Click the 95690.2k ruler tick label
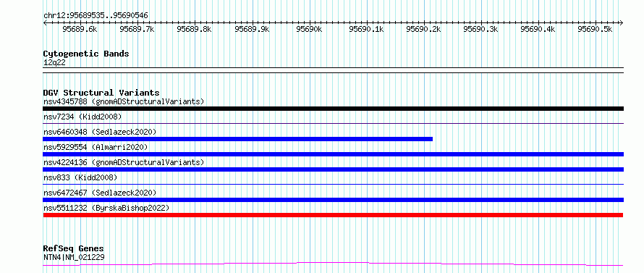 tap(423, 29)
